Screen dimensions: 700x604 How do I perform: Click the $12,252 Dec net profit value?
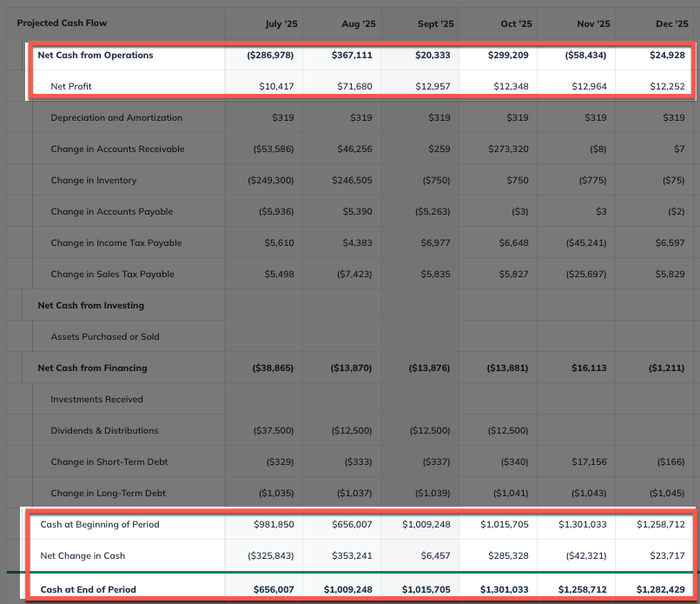tap(667, 86)
